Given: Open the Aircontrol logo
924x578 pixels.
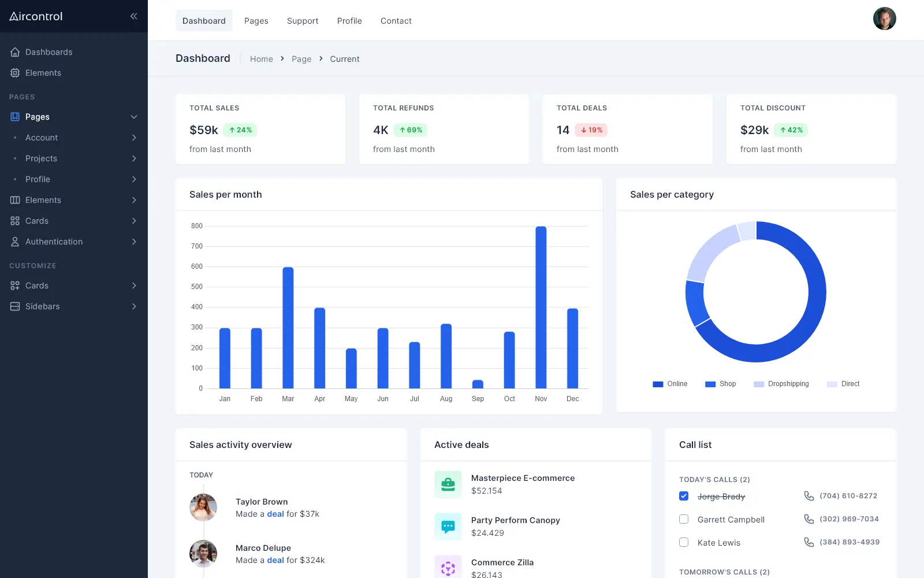Looking at the screenshot, I should coord(36,16).
